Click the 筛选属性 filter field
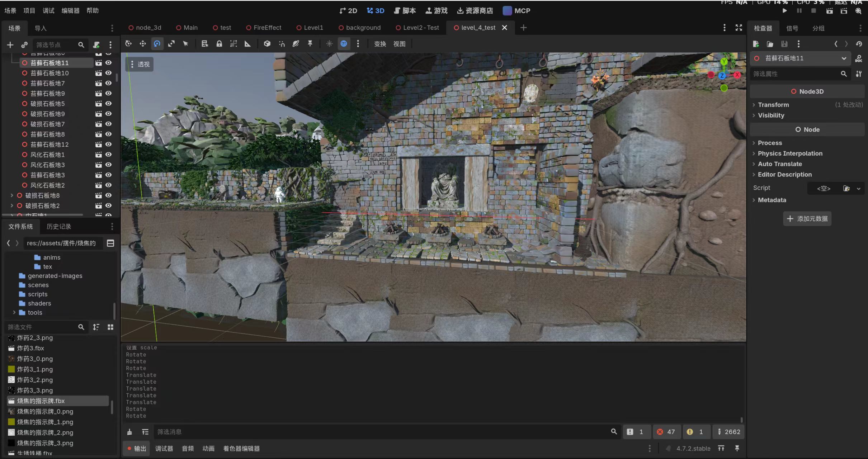 click(796, 74)
